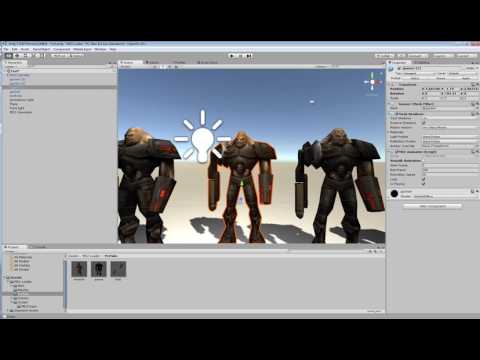Image resolution: width=480 pixels, height=360 pixels.
Task: Click the prefab Select button
Action: tap(415, 78)
